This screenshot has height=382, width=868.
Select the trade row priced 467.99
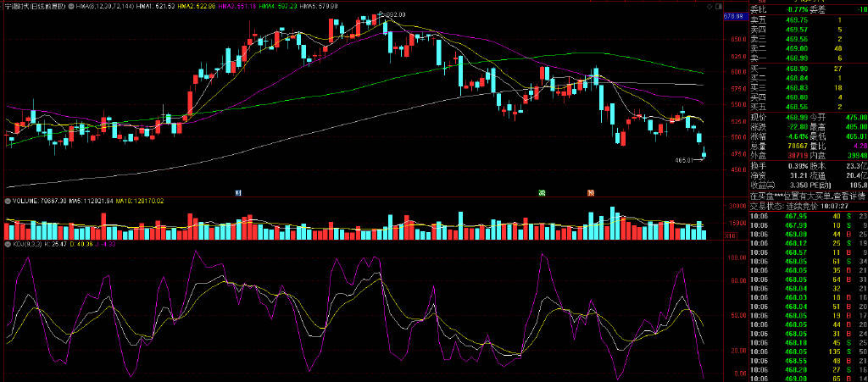808,225
